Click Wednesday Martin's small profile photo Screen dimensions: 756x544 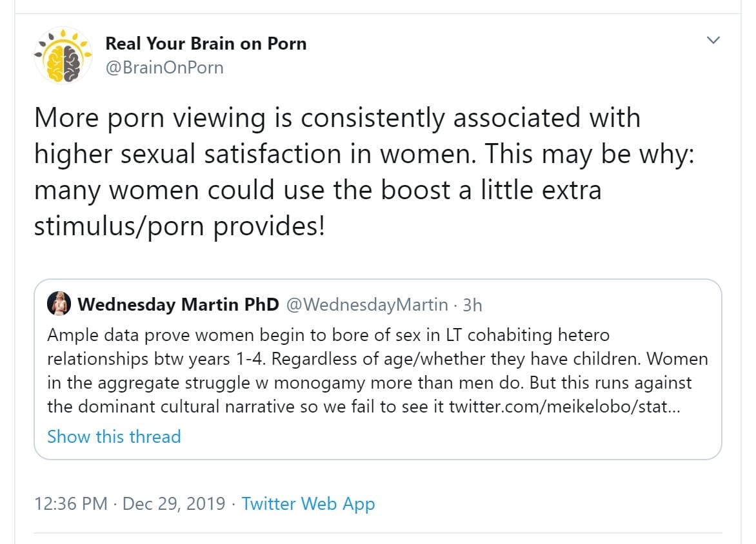(x=59, y=304)
